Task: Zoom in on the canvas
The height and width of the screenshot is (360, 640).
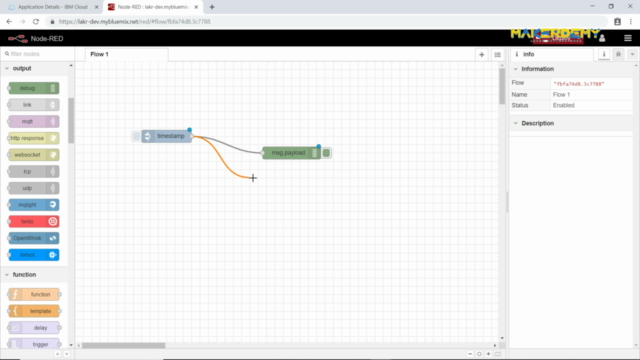Action: coord(488,354)
